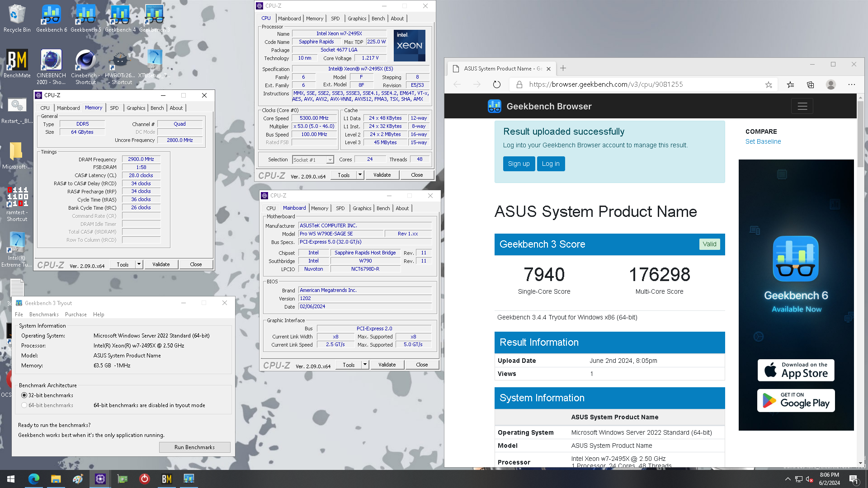
Task: Click browser back arrow
Action: 457,84
